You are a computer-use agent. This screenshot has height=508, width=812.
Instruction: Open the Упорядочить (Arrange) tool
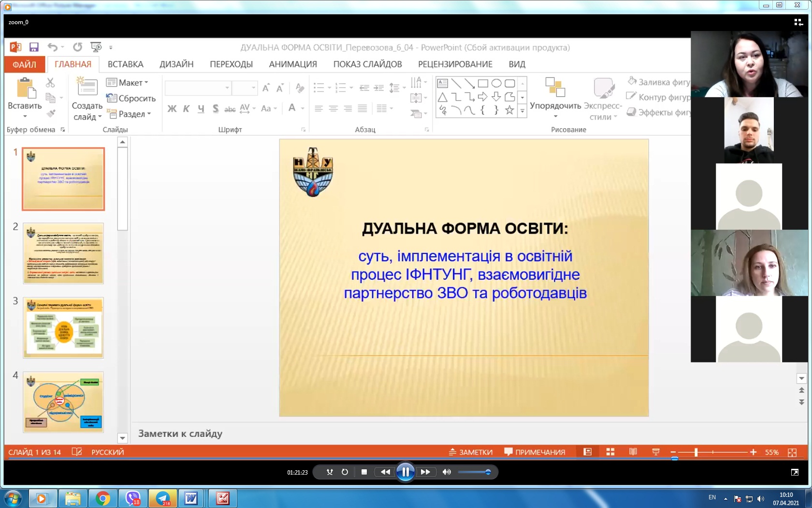click(554, 97)
